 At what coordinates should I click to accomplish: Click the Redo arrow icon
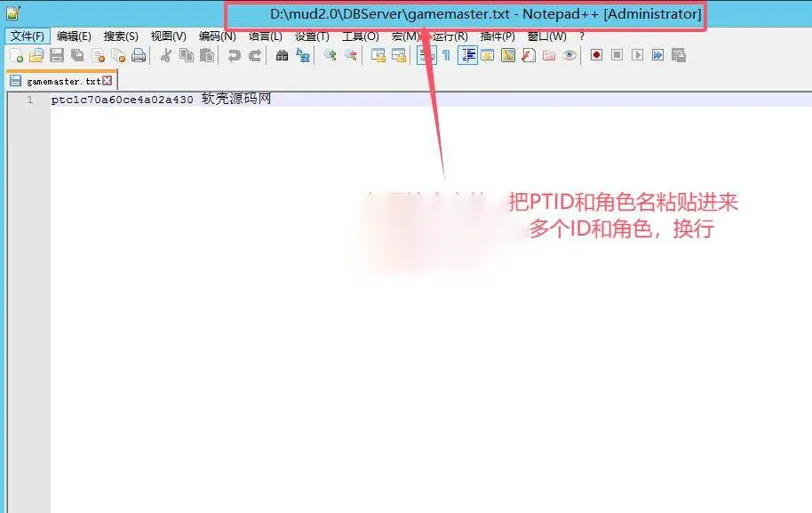(255, 55)
